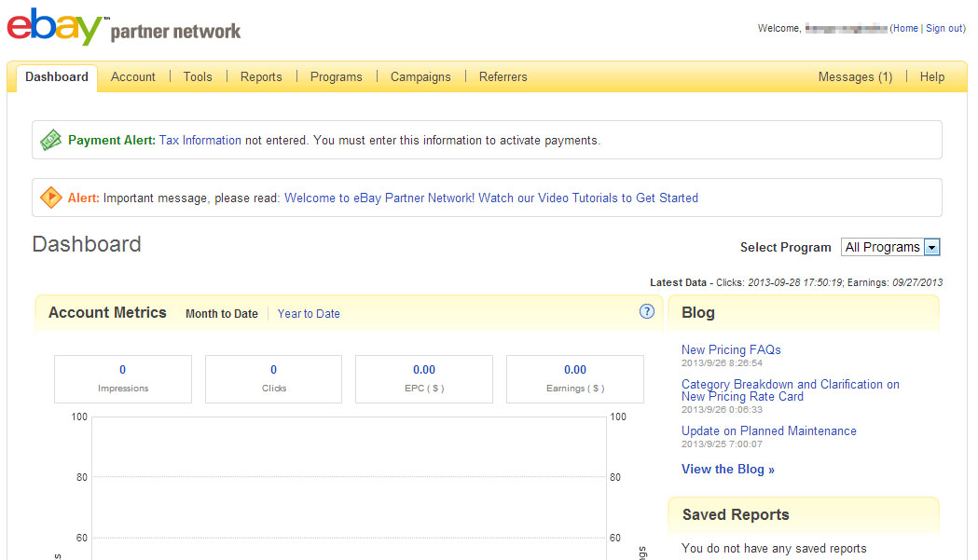Open the Reports menu
The image size is (978, 560).
click(261, 76)
